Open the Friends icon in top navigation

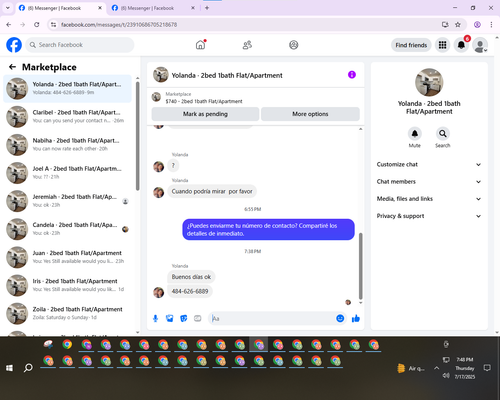coord(247,45)
